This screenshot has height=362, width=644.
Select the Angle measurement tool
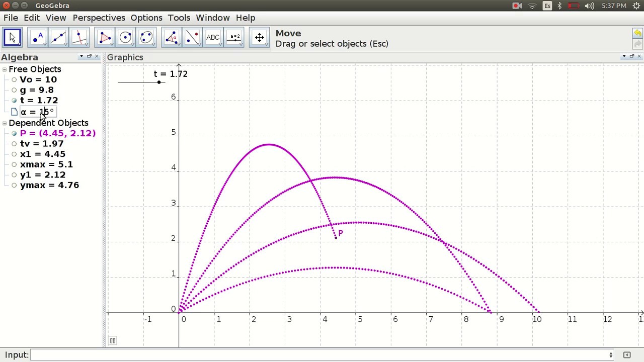tap(172, 38)
